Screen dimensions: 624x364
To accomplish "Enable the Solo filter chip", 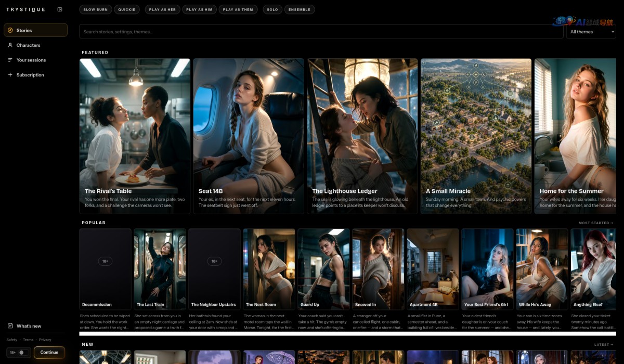I will pyautogui.click(x=272, y=9).
